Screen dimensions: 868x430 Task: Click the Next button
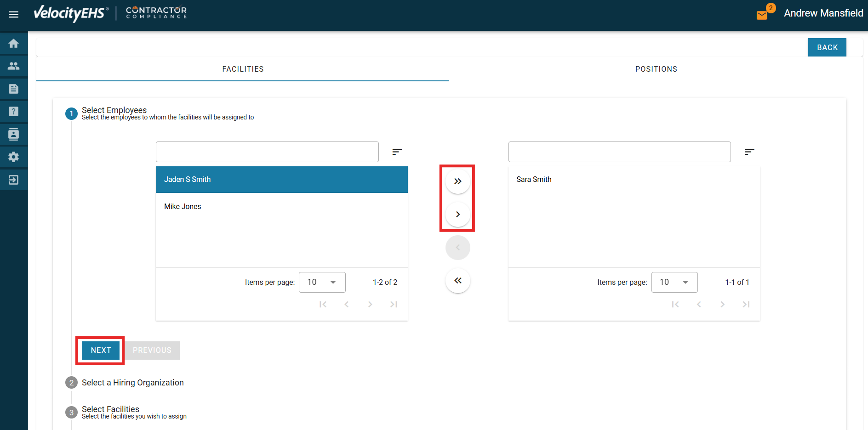(101, 351)
